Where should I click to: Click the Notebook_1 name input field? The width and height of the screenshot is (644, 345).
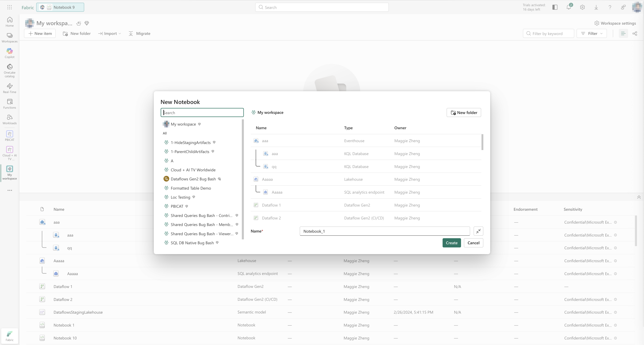[x=385, y=231]
